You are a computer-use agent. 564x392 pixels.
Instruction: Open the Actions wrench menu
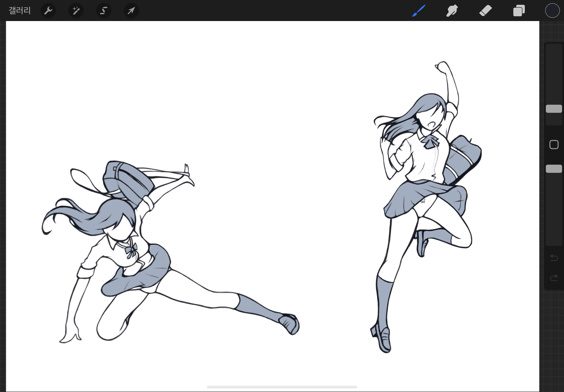click(48, 11)
